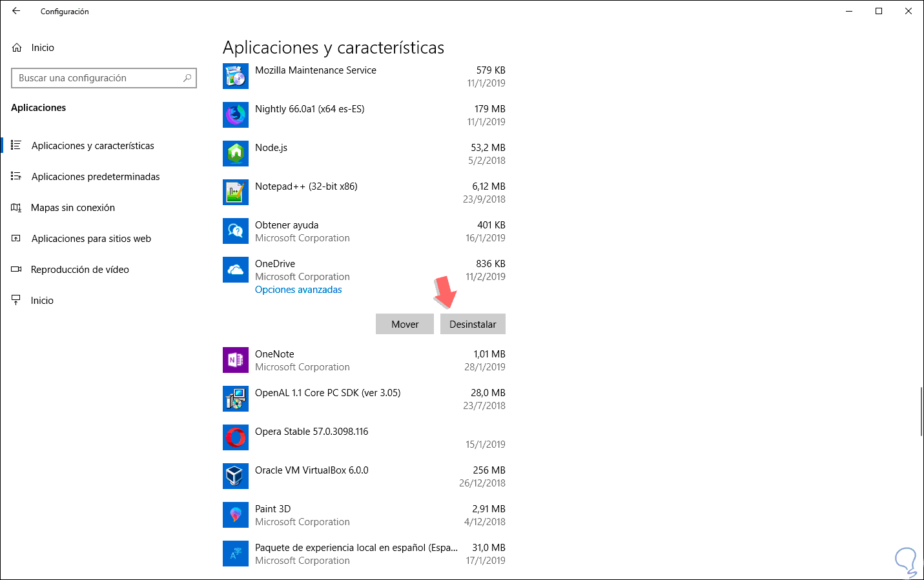Click the Reproducción de vídeo icon

[x=16, y=269]
